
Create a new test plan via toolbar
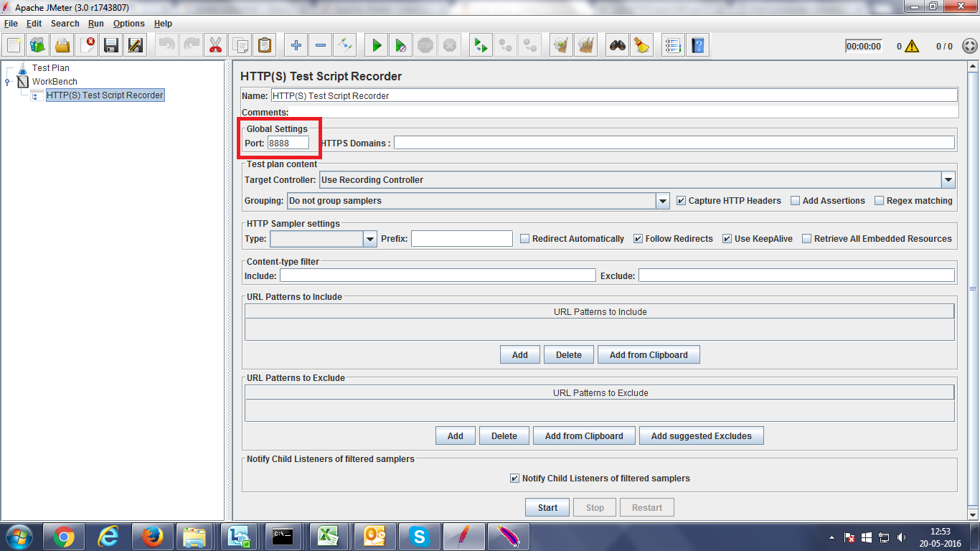14,46
